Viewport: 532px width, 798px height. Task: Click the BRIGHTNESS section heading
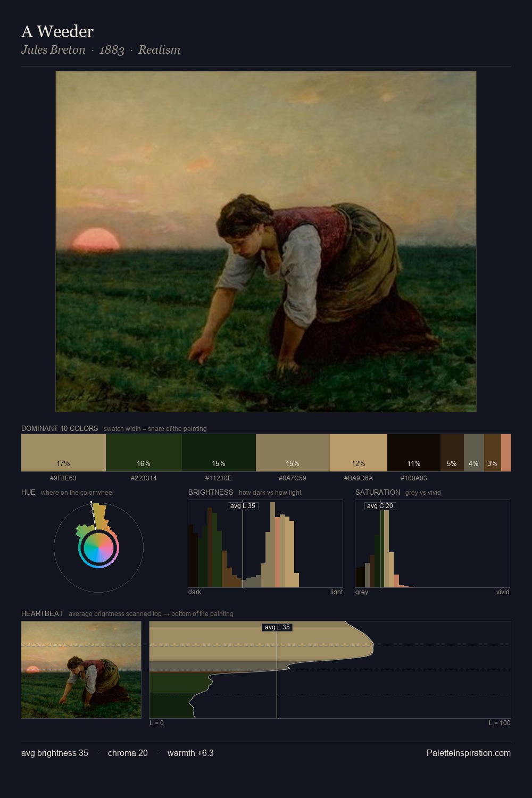tap(211, 492)
